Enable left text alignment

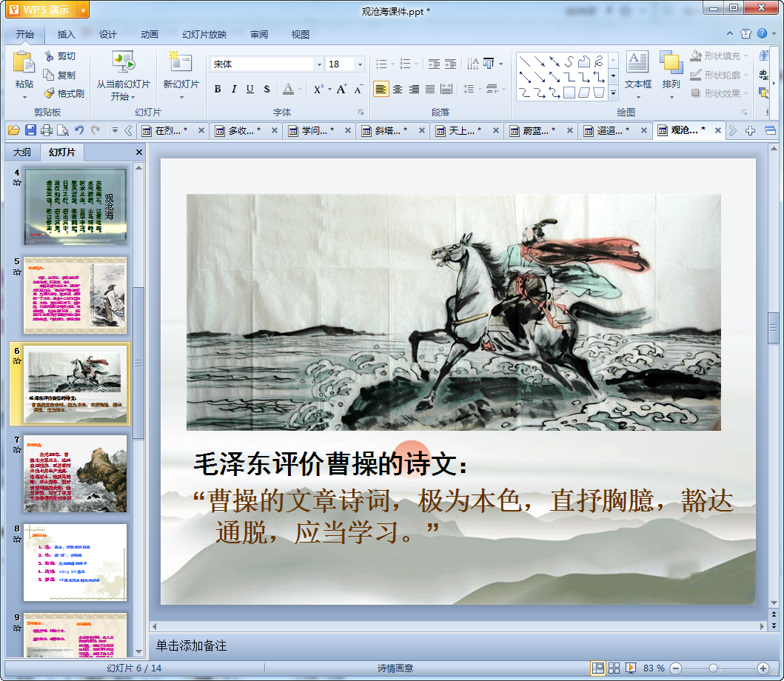(381, 89)
